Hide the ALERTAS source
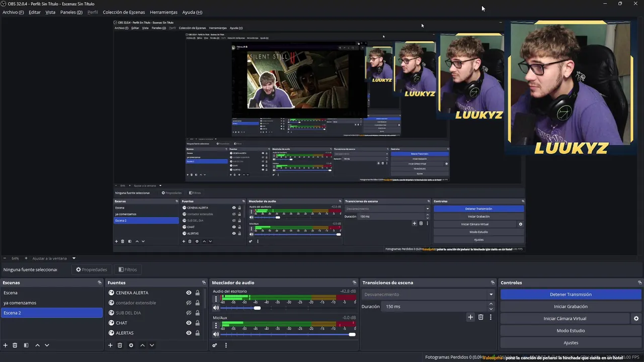This screenshot has height=362, width=644. (x=189, y=333)
